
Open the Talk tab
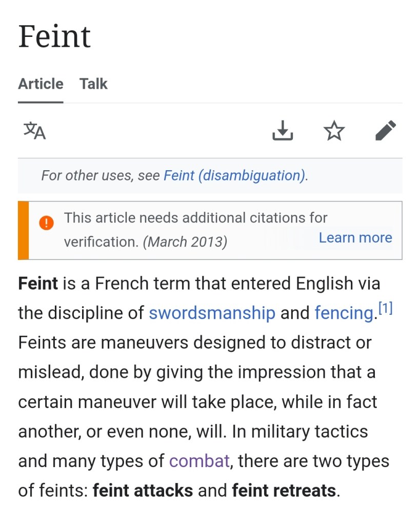(x=93, y=84)
